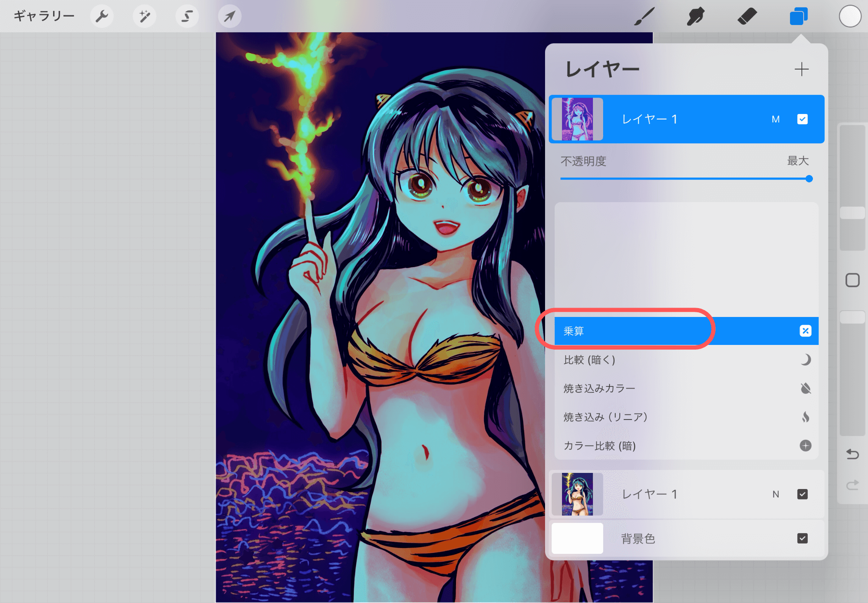Activate the Transform arrow tool
Viewport: 868px width, 603px height.
[x=229, y=17]
